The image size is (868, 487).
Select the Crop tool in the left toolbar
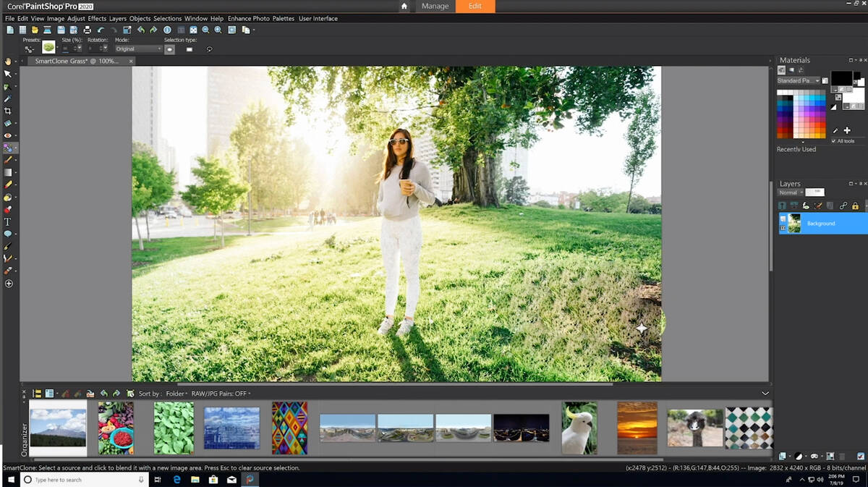point(8,111)
